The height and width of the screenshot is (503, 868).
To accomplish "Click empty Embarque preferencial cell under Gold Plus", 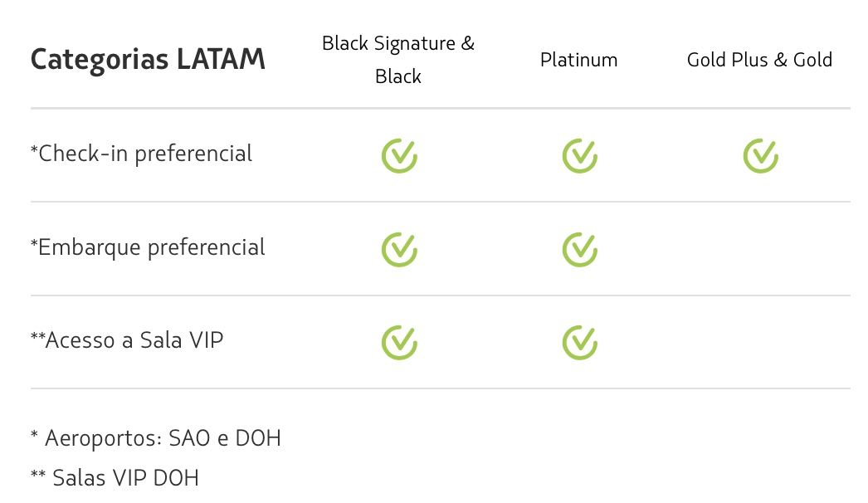I will coord(760,249).
